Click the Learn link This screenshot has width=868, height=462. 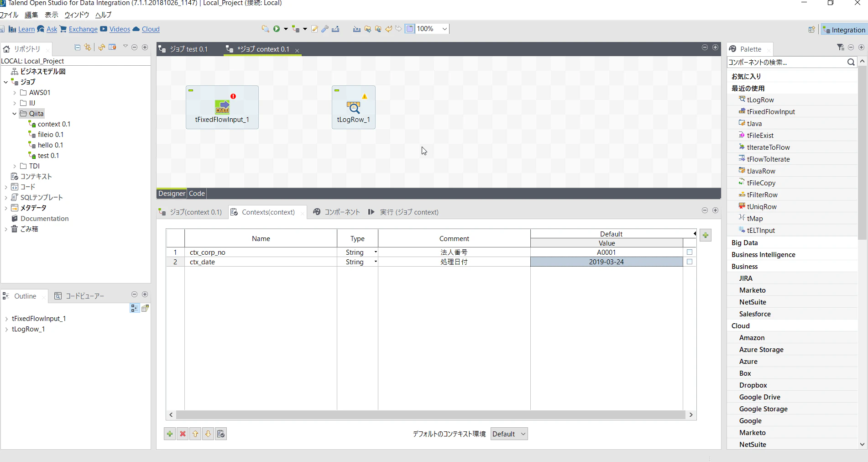26,29
